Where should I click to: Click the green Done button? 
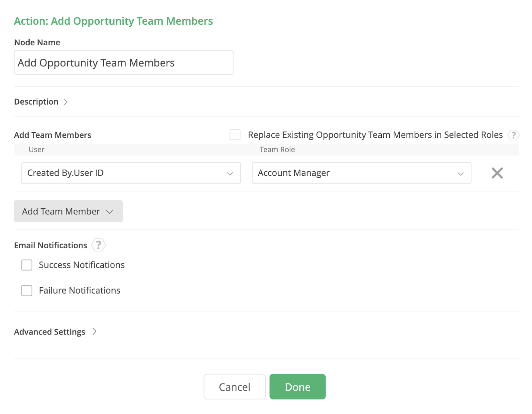297,387
